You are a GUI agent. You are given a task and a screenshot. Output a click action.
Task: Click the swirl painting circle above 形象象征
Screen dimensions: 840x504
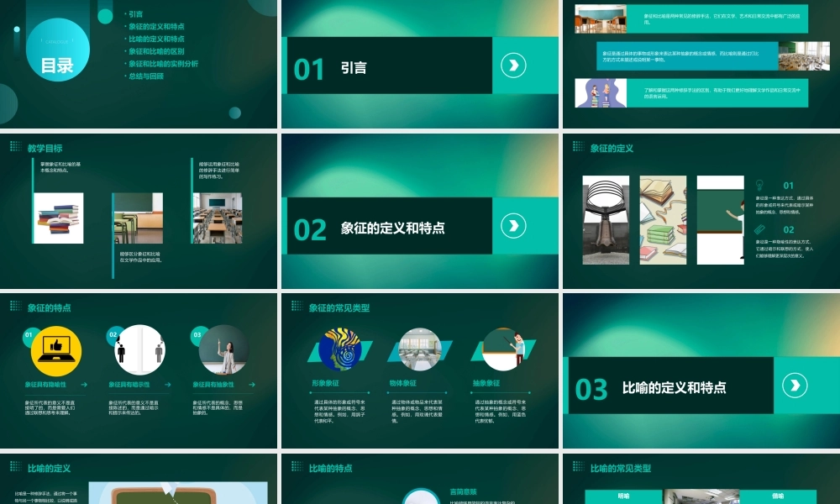pyautogui.click(x=339, y=349)
